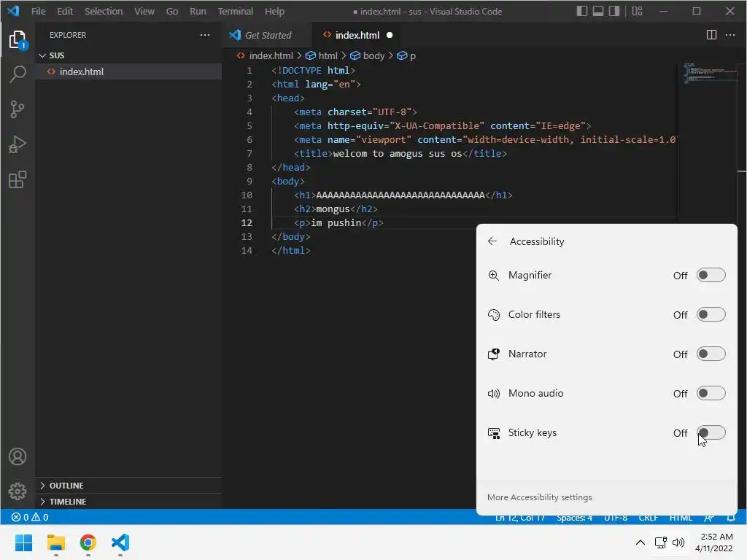Open Google Chrome from taskbar
Screen dimensions: 747x560
88,542
